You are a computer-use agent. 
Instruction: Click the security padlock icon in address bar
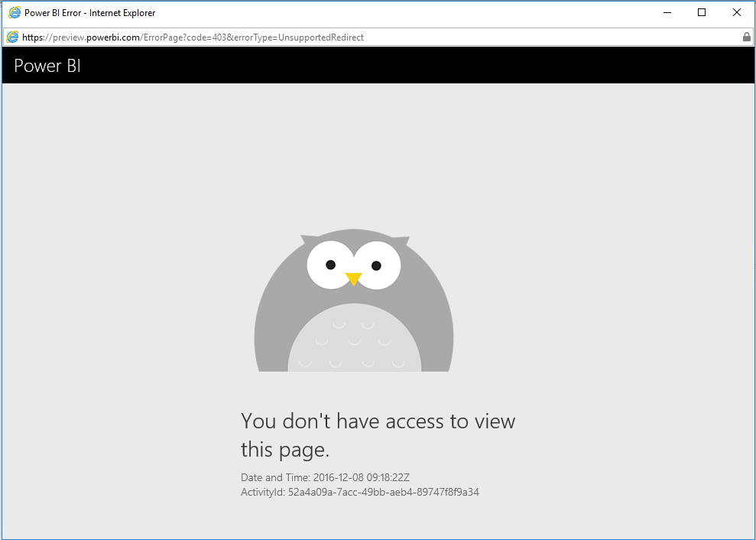746,37
